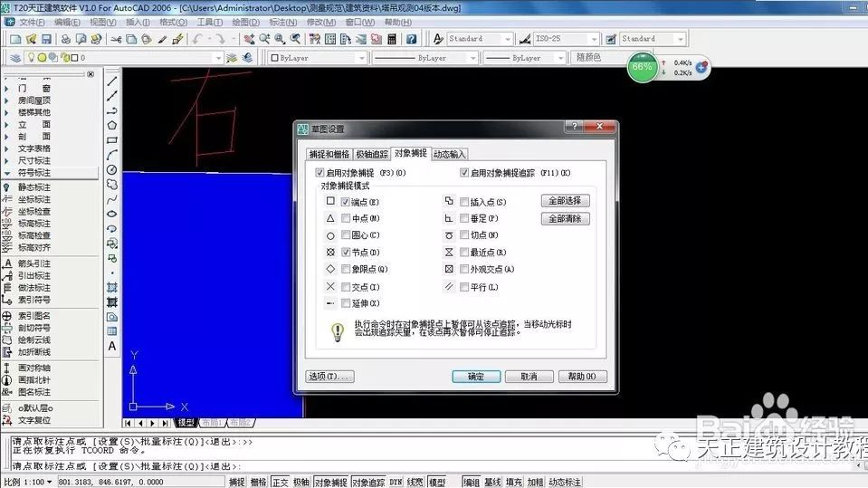Viewport: 868px width, 488px height.
Task: Click the 全部清除 button
Action: pos(565,219)
